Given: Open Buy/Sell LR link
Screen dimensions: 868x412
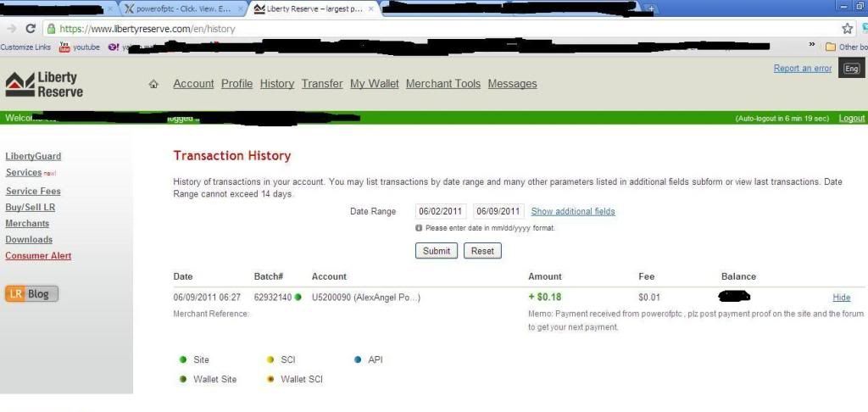Looking at the screenshot, I should click(x=31, y=207).
